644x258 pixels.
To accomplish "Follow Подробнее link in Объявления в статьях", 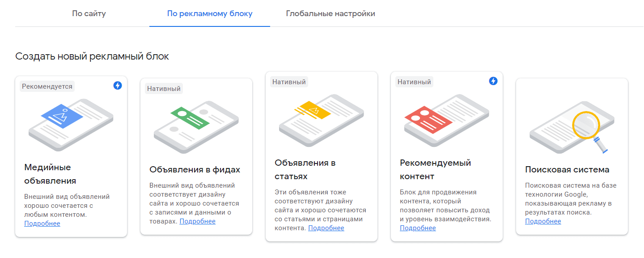I will 326,228.
